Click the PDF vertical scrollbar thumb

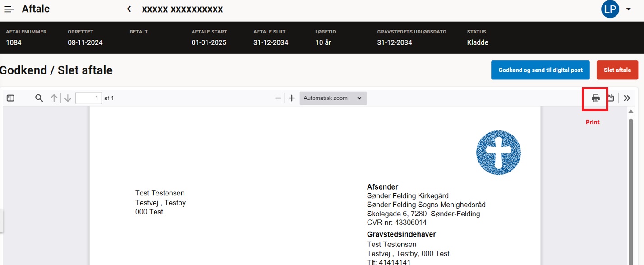(631, 192)
